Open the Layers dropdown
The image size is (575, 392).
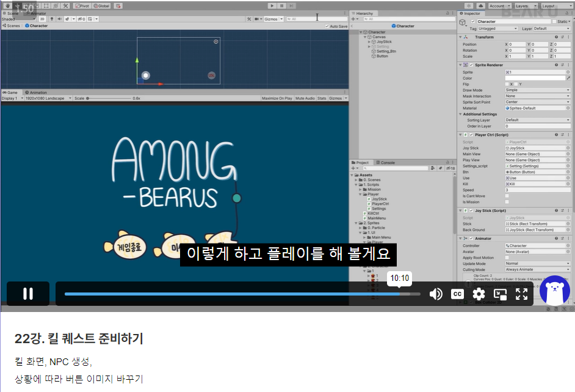click(x=526, y=6)
